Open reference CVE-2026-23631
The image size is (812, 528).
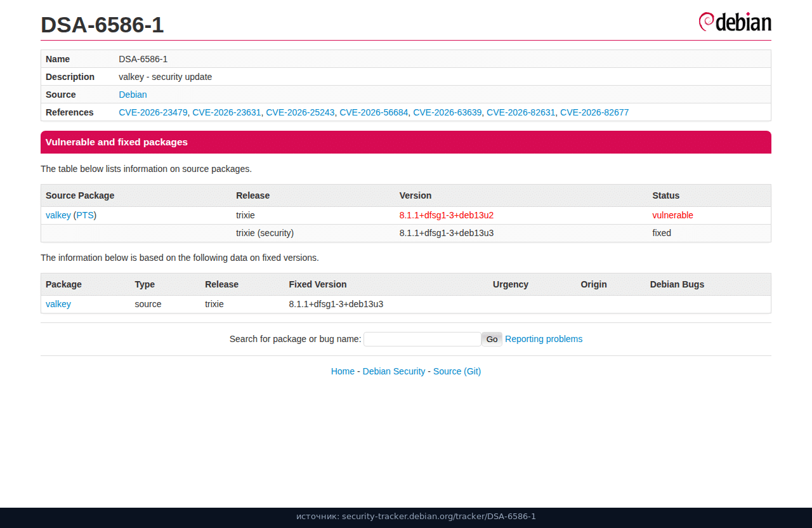(226, 112)
